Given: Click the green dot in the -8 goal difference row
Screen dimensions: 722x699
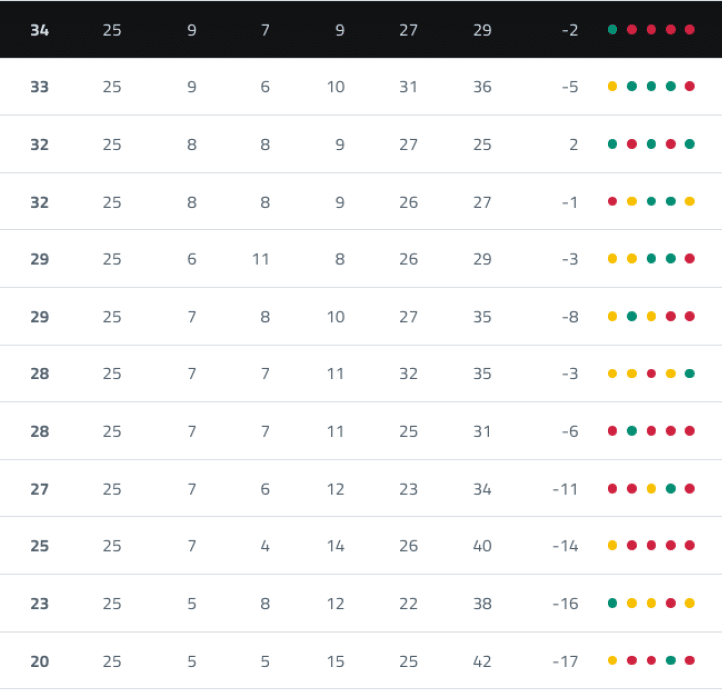Looking at the screenshot, I should click(632, 317).
